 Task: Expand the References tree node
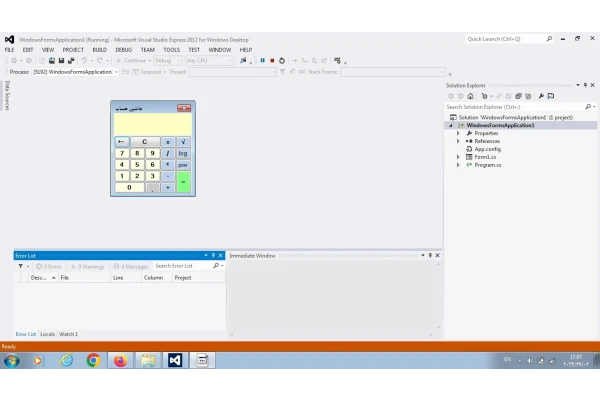click(458, 141)
